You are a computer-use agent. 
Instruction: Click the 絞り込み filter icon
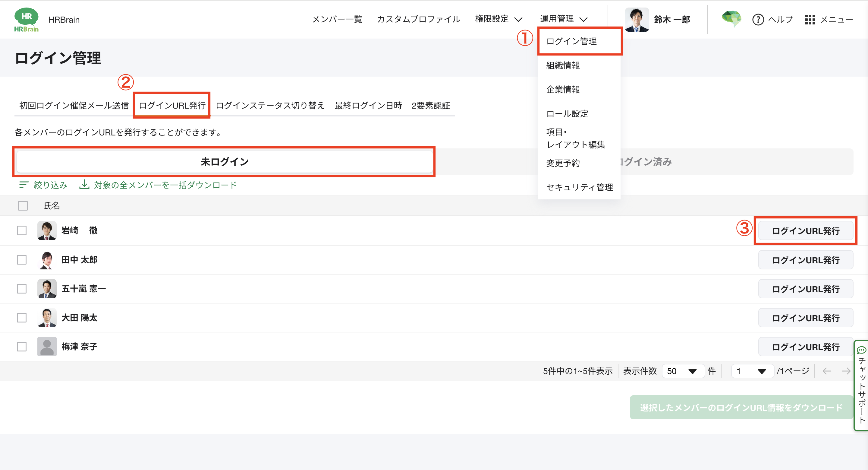pyautogui.click(x=24, y=185)
